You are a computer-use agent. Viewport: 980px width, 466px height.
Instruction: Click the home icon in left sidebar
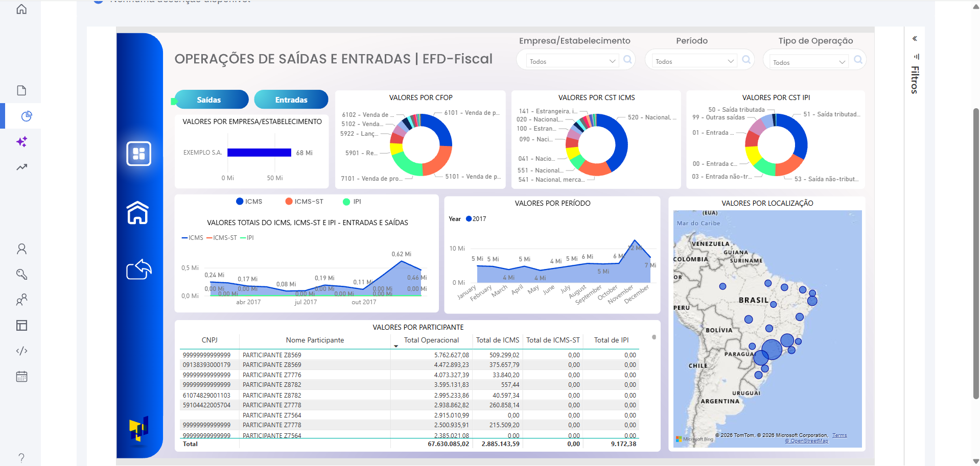[x=21, y=9]
